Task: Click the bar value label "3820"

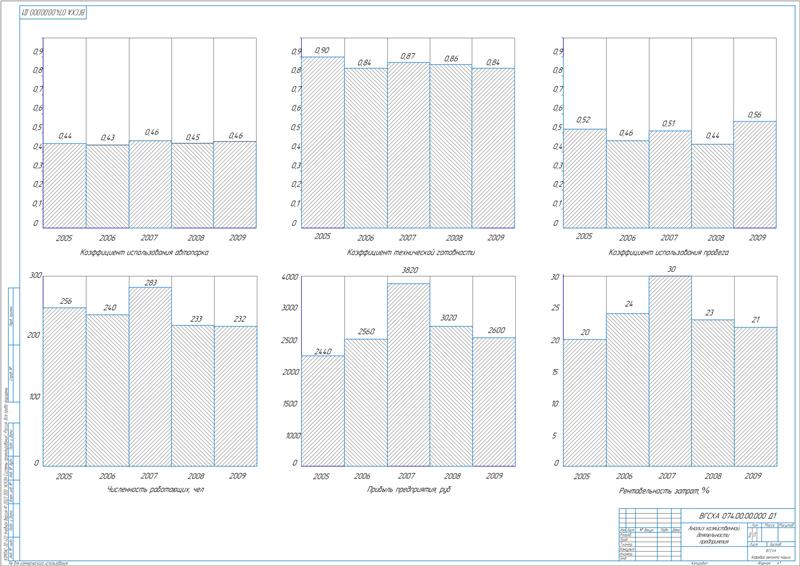Action: [x=409, y=270]
